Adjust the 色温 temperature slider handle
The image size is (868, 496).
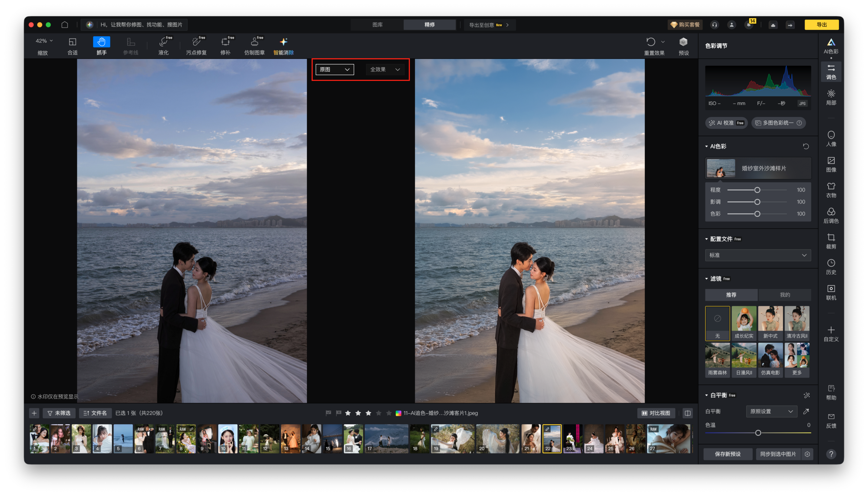pos(758,433)
